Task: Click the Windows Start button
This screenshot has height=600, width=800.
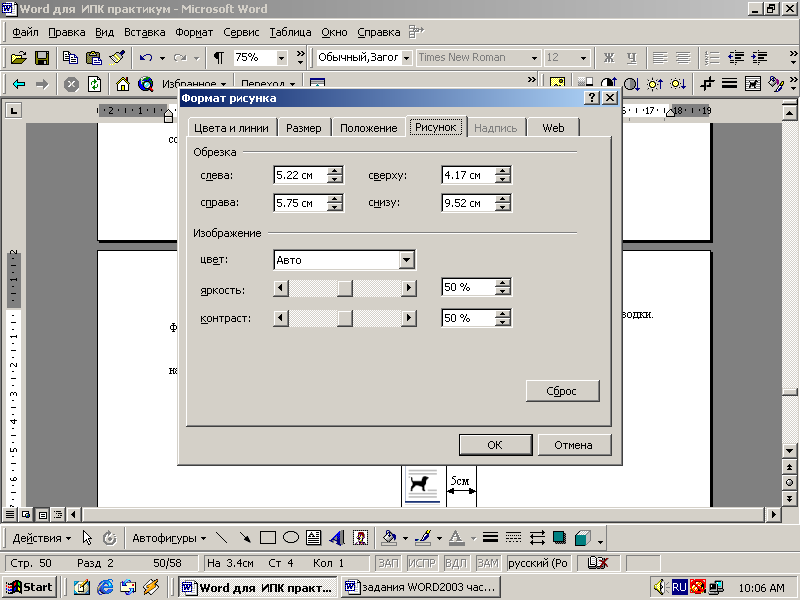Action: [30, 587]
